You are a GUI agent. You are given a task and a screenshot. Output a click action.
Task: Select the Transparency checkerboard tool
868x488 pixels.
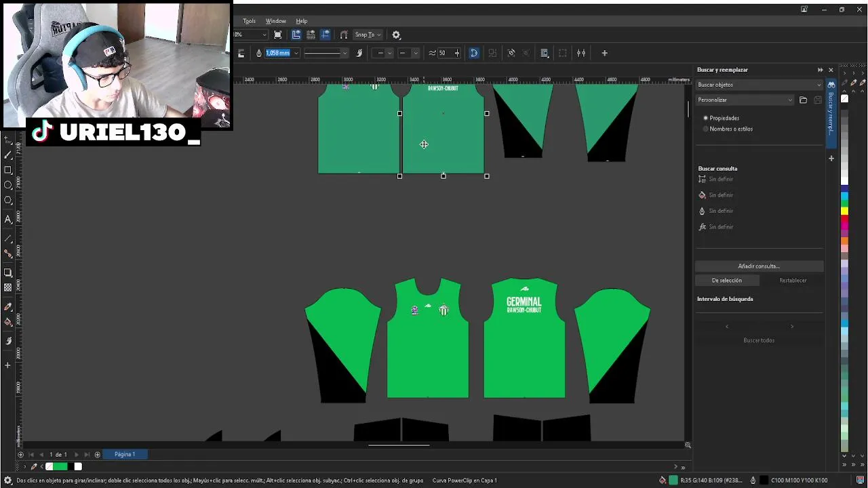8,287
